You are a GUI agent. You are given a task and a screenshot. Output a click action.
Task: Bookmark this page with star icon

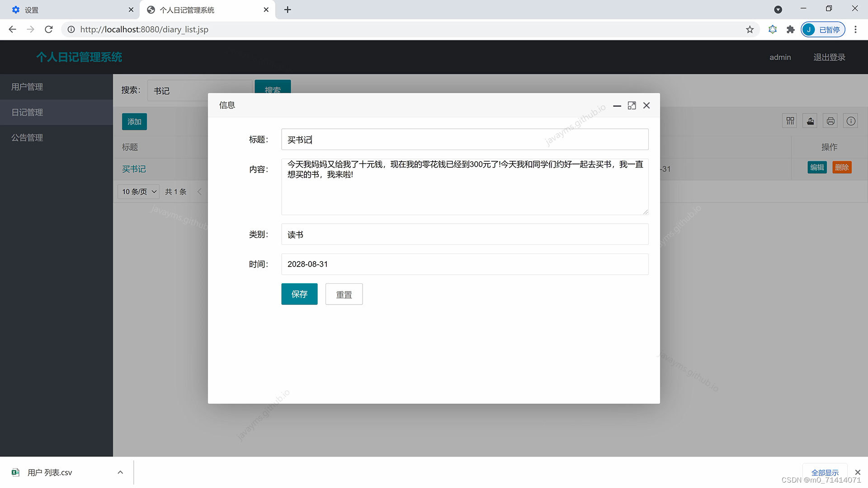coord(750,29)
